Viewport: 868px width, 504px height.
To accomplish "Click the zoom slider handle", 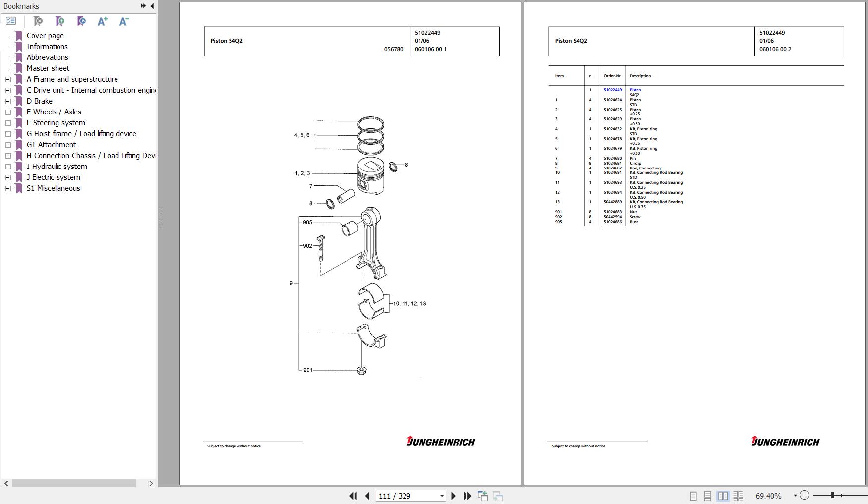I will click(833, 495).
